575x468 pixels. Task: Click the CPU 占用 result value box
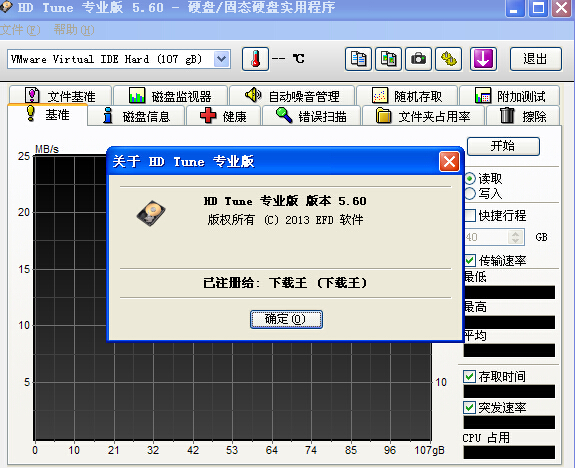pyautogui.click(x=509, y=452)
